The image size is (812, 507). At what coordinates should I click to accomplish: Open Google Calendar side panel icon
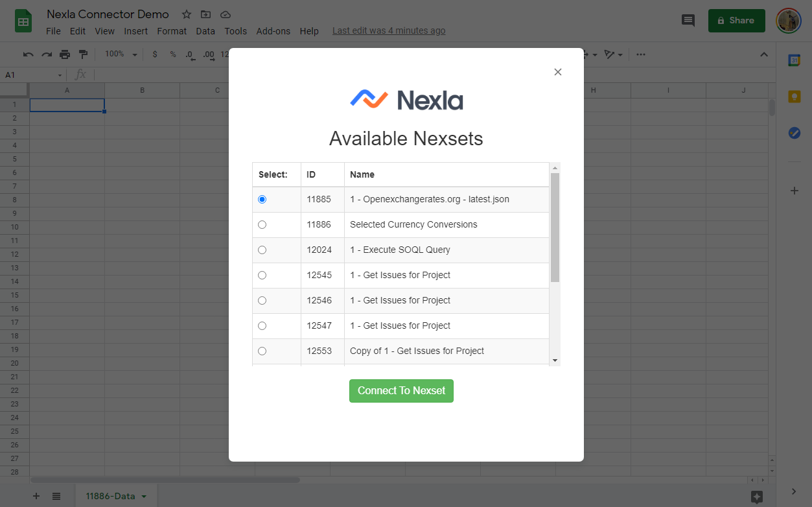coord(794,60)
